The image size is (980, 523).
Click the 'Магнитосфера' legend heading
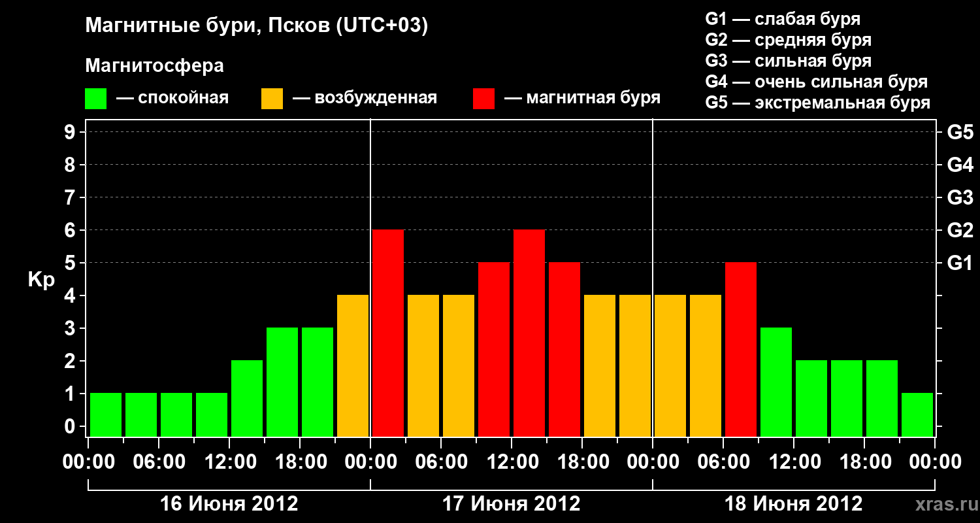(154, 66)
